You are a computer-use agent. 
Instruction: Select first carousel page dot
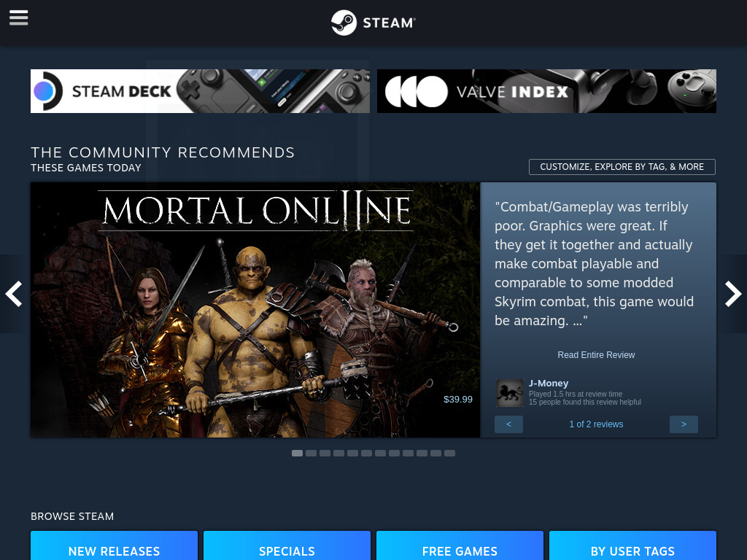click(x=298, y=454)
